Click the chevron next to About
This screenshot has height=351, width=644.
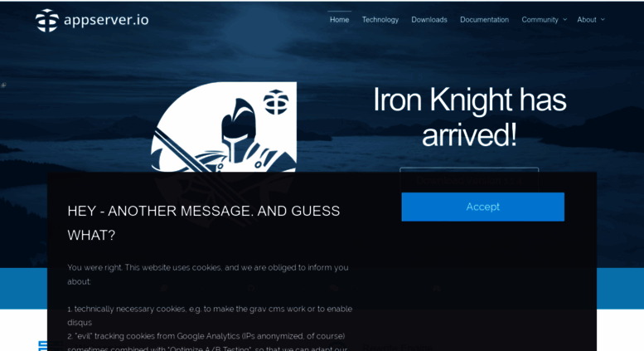click(x=603, y=19)
